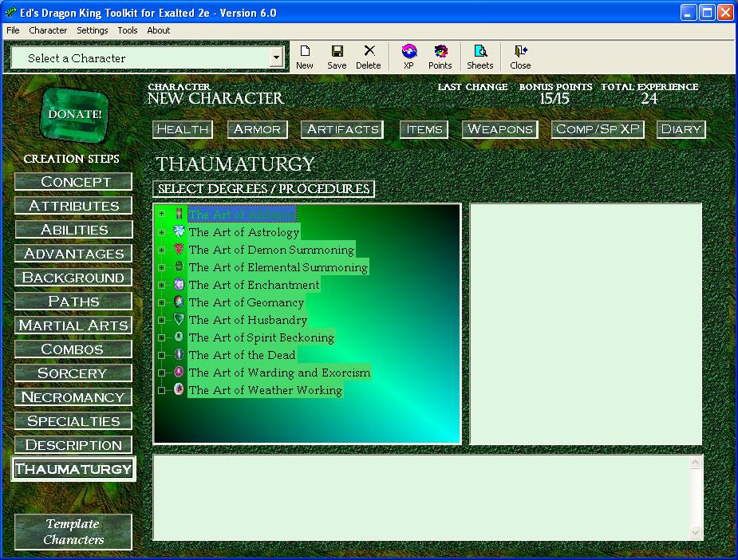Open the Points toolbar icon
Viewport: 738px width, 560px height.
(440, 51)
